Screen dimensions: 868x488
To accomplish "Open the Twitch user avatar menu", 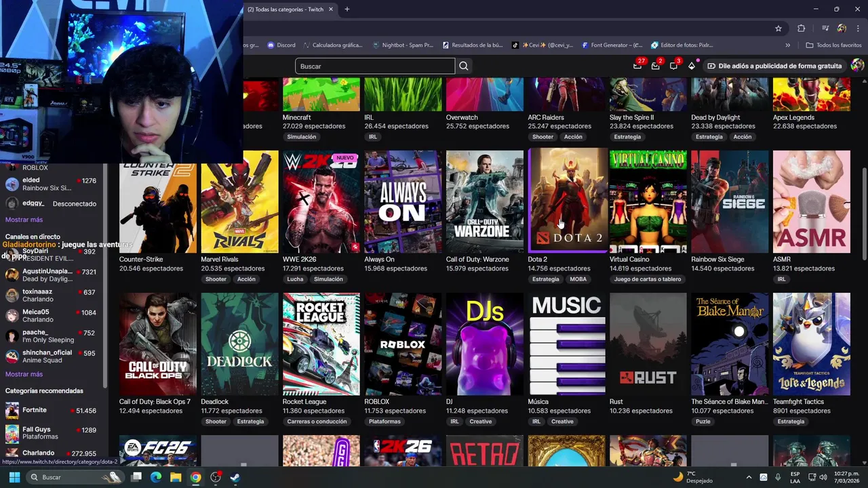I will coord(857,66).
